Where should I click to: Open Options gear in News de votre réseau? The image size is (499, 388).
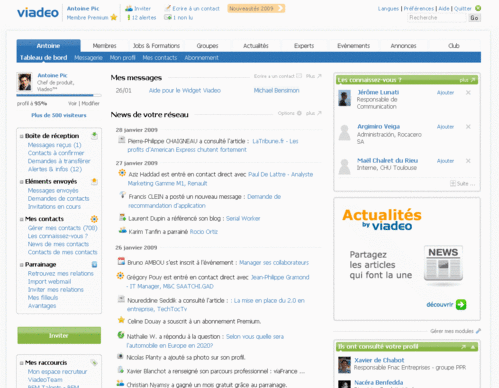pyautogui.click(x=299, y=113)
